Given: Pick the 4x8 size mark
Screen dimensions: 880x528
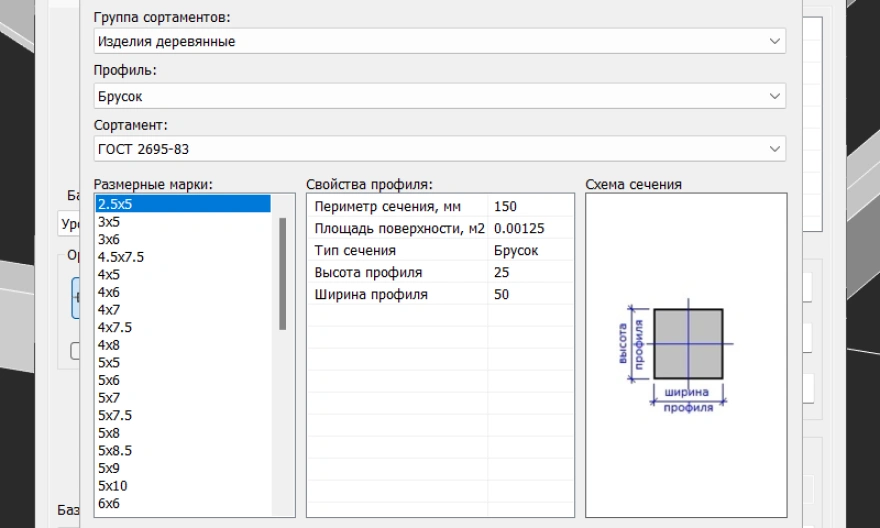Looking at the screenshot, I should tap(109, 345).
